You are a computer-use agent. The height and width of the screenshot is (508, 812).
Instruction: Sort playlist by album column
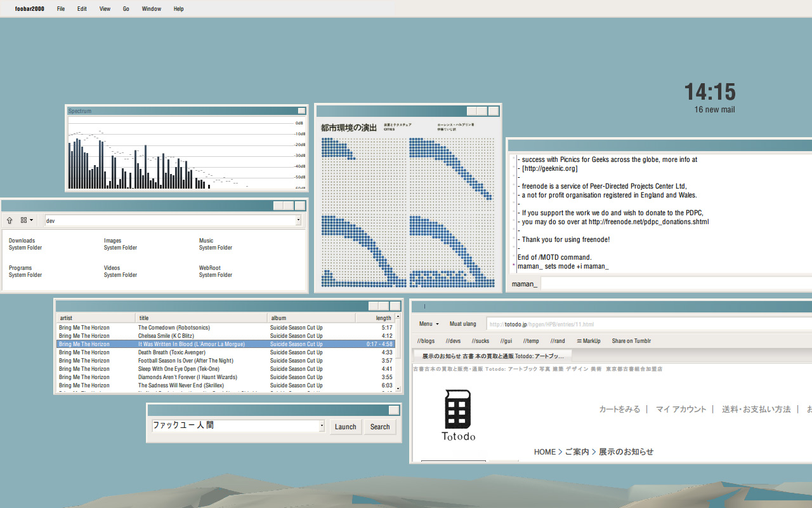(x=311, y=318)
